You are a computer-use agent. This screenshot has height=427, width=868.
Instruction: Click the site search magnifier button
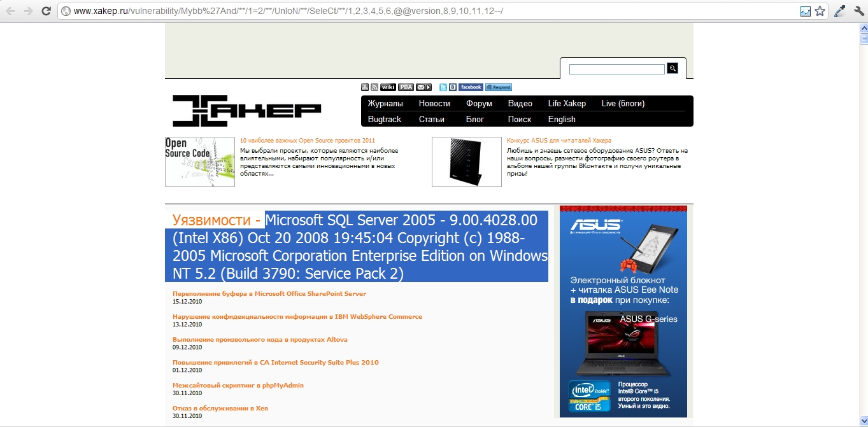pos(672,68)
